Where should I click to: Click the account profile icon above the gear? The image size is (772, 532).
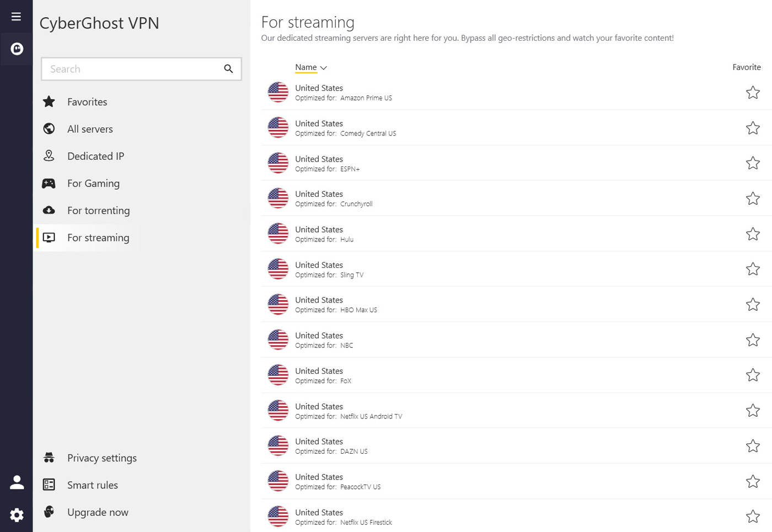coord(17,482)
